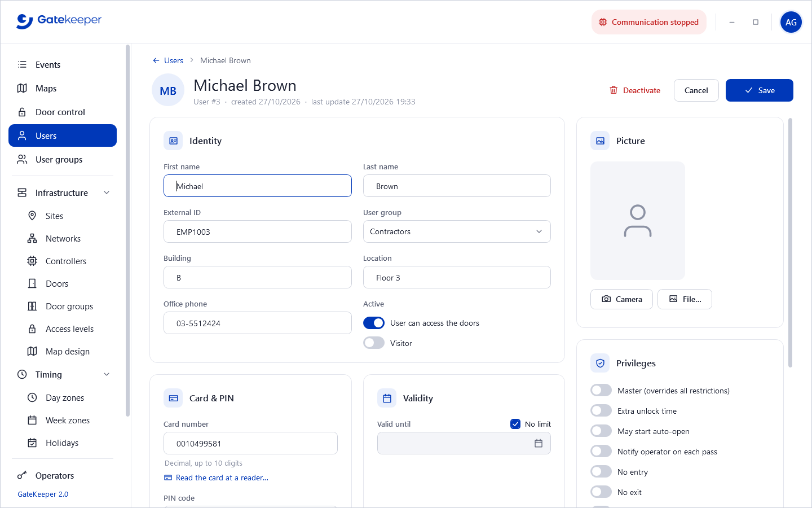The width and height of the screenshot is (812, 508).
Task: Click the Gatekeeper logo icon
Action: [x=24, y=21]
